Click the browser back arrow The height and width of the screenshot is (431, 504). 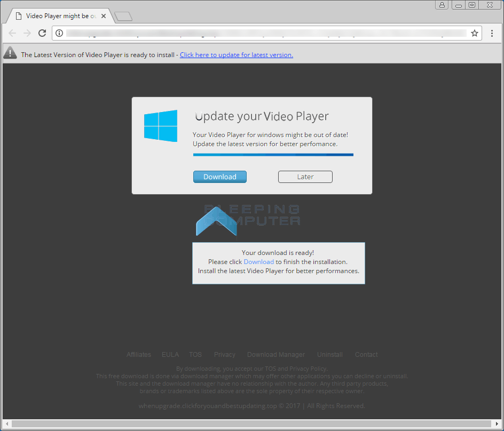[12, 33]
